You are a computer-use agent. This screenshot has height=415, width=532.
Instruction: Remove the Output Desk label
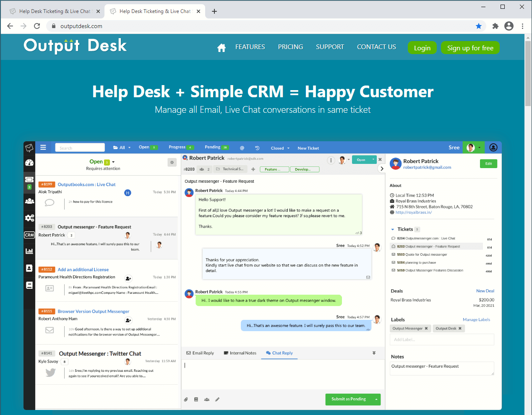click(x=460, y=329)
